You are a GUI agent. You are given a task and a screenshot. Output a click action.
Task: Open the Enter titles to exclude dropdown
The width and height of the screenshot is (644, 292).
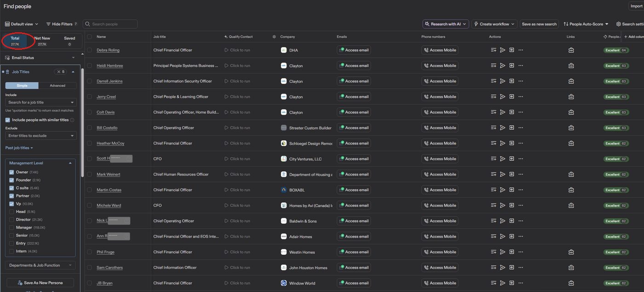pyautogui.click(x=41, y=136)
